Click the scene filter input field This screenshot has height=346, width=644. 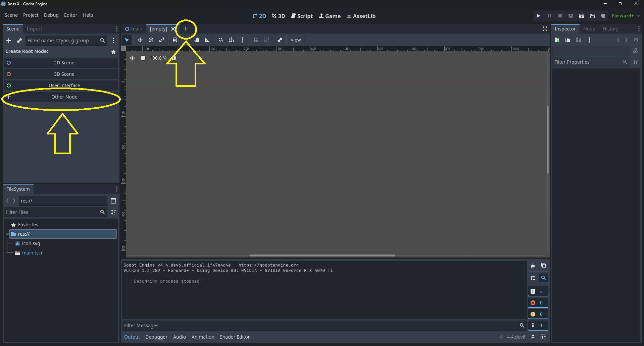click(x=66, y=41)
